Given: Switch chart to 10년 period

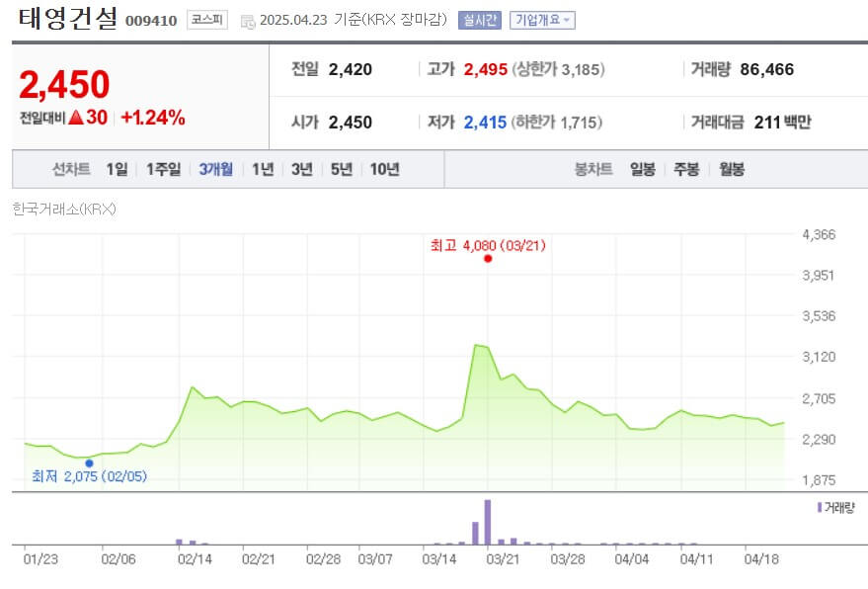Looking at the screenshot, I should pos(385,169).
